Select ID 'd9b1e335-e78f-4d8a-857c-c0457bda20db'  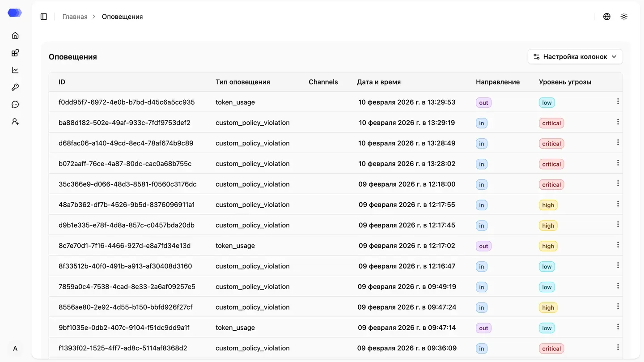click(127, 225)
